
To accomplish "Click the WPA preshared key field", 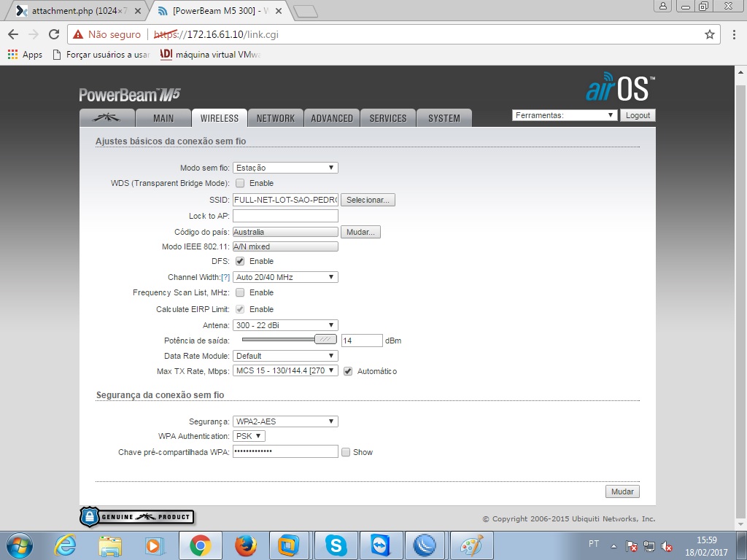I will tap(285, 451).
